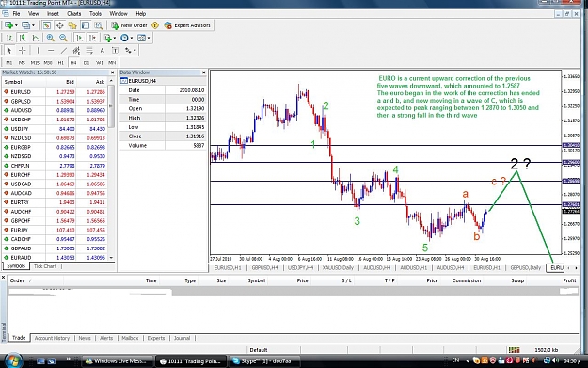Select the Text Label tool
Viewport: 588px width, 368px height.
pos(115,50)
